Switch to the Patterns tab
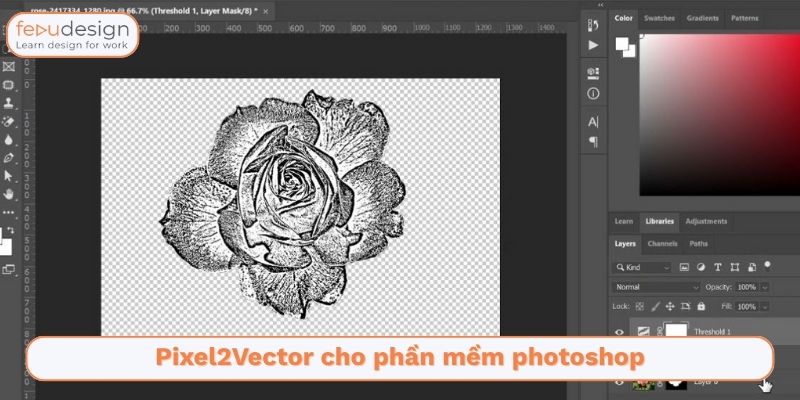The image size is (800, 400). point(744,18)
